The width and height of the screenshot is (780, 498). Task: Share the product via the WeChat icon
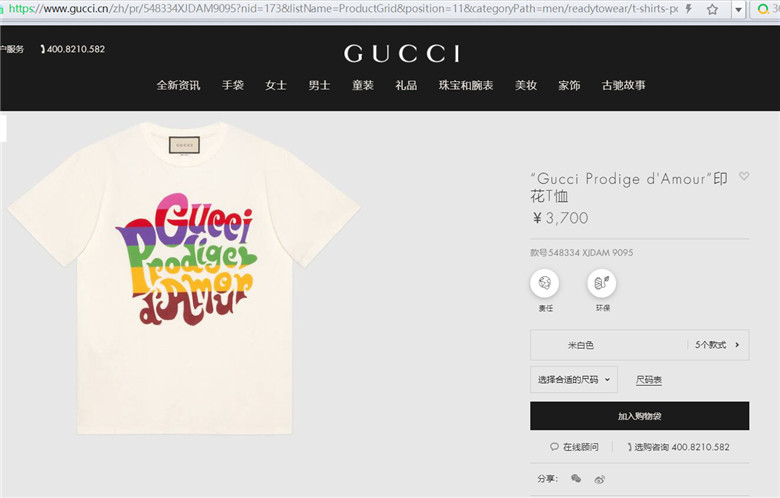(576, 479)
